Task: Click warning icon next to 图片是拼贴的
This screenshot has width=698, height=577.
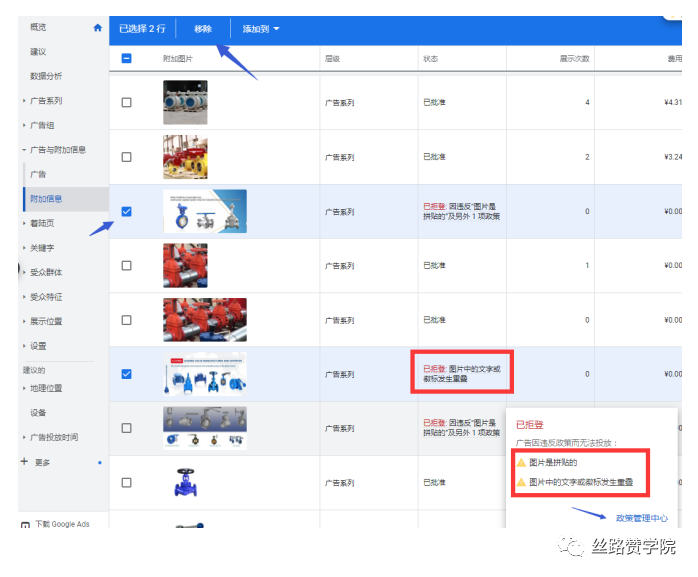Action: (521, 463)
